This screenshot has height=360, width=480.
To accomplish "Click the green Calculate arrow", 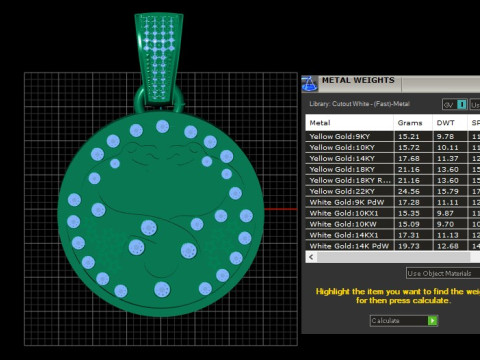I will (432, 321).
